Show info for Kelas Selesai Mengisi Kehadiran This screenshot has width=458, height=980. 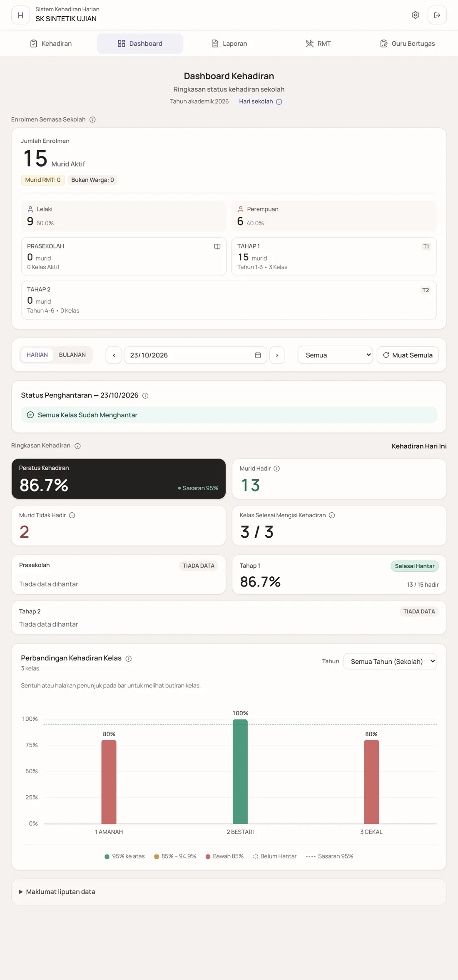click(x=332, y=515)
